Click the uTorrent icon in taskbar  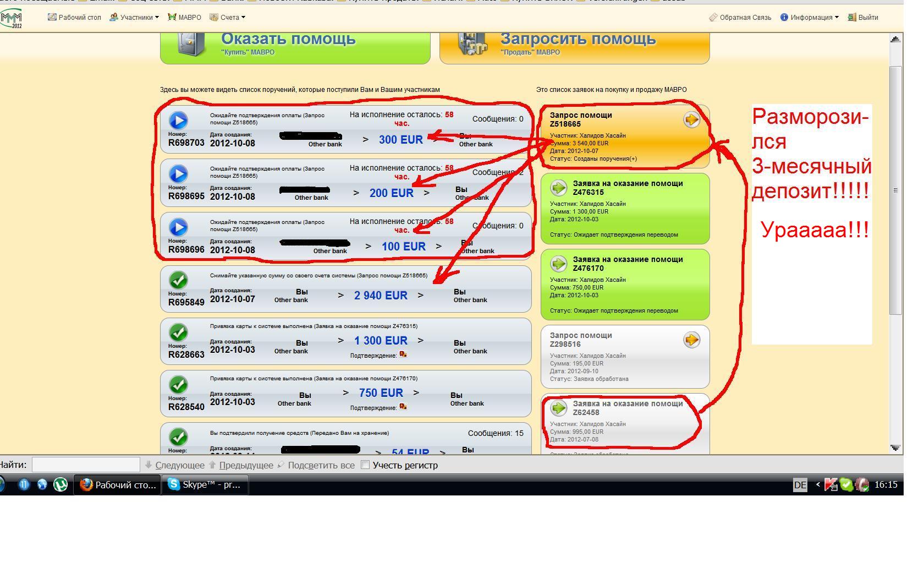click(x=61, y=484)
